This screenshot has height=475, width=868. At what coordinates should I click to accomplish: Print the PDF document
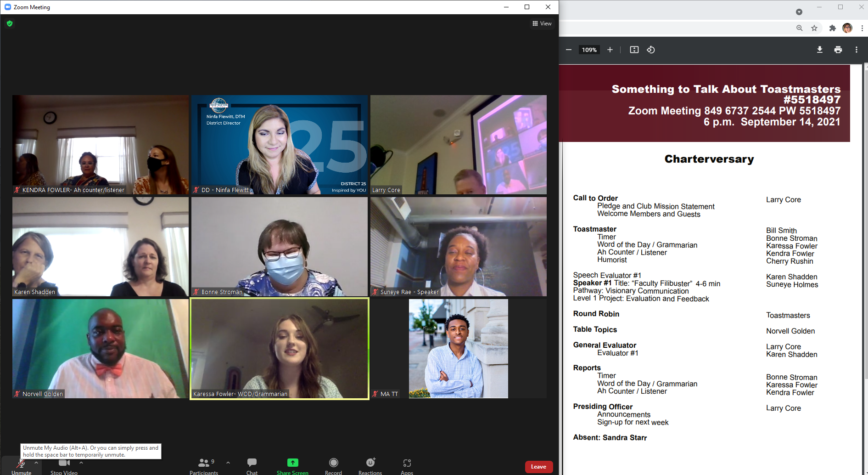pyautogui.click(x=838, y=50)
